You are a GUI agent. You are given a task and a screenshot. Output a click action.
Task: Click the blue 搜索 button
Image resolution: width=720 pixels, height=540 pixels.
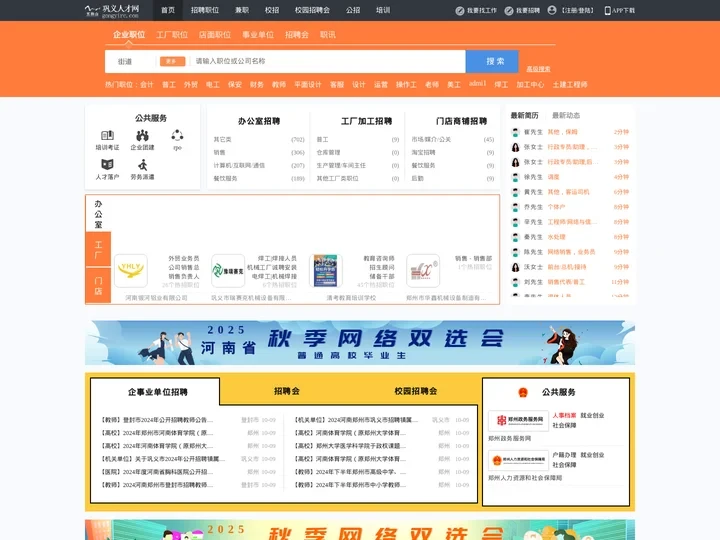tap(492, 62)
